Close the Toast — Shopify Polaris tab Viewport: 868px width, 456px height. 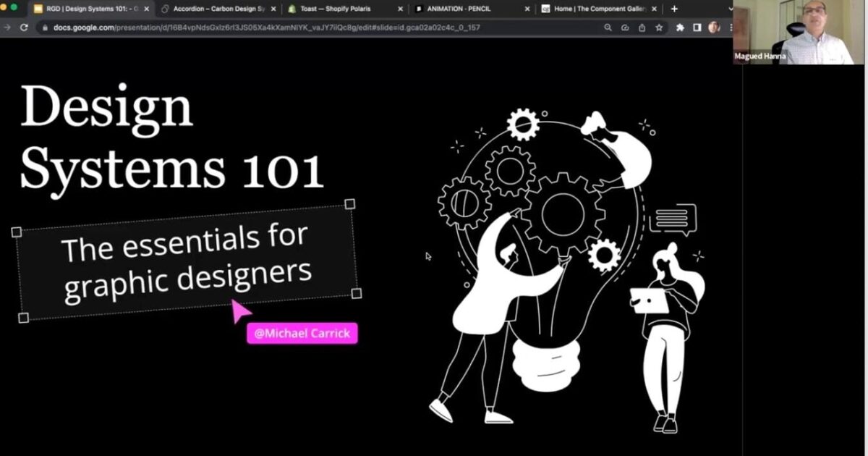[400, 9]
